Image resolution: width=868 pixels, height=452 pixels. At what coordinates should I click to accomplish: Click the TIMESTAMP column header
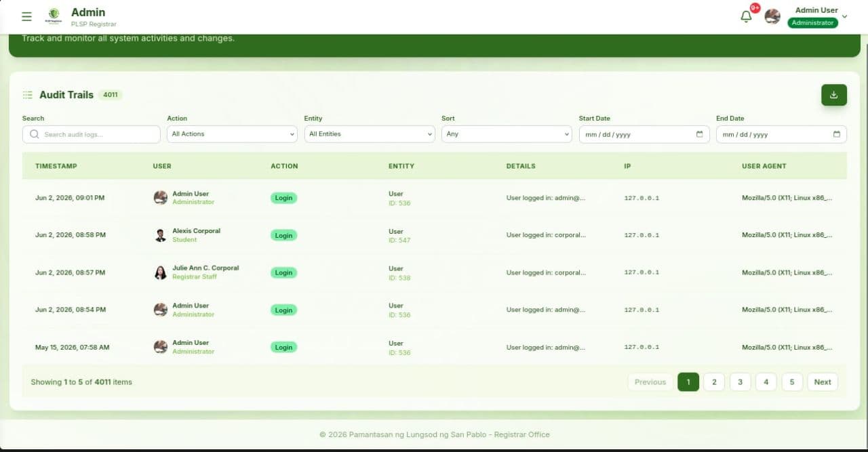click(x=56, y=166)
